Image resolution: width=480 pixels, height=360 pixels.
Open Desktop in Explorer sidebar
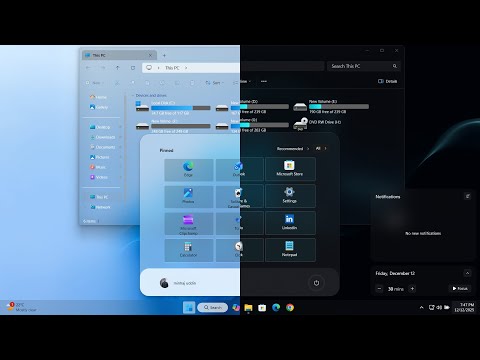pyautogui.click(x=100, y=127)
